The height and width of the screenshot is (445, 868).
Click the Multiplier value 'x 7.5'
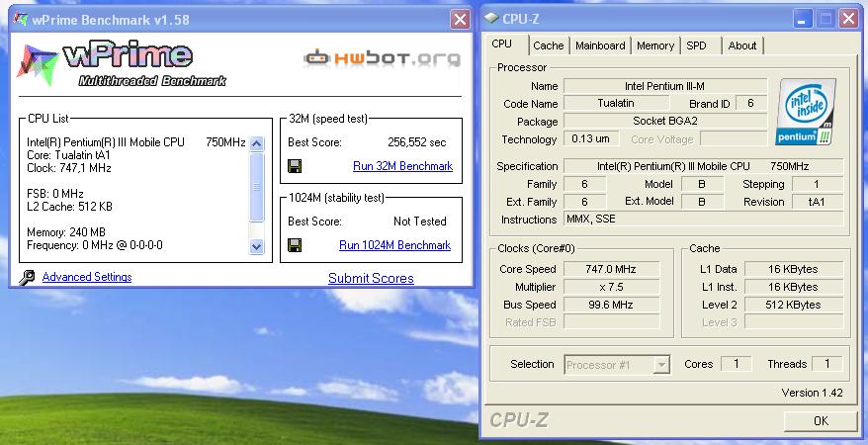(611, 287)
